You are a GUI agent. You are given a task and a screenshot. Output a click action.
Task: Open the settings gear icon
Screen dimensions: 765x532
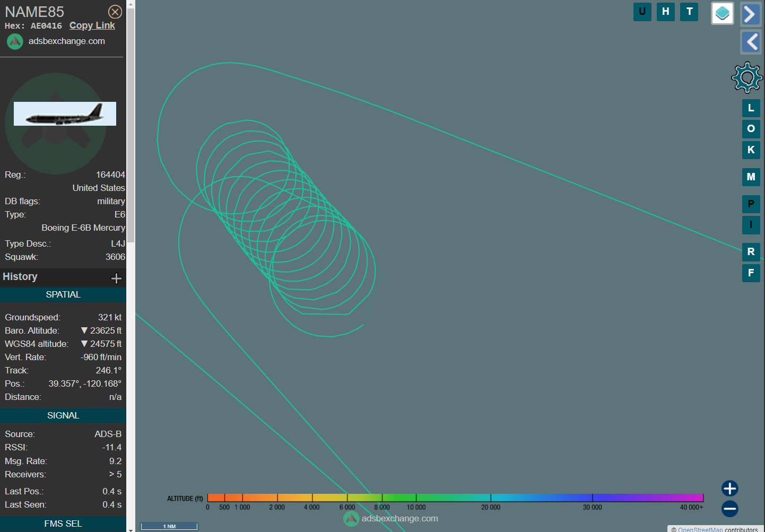click(x=747, y=77)
